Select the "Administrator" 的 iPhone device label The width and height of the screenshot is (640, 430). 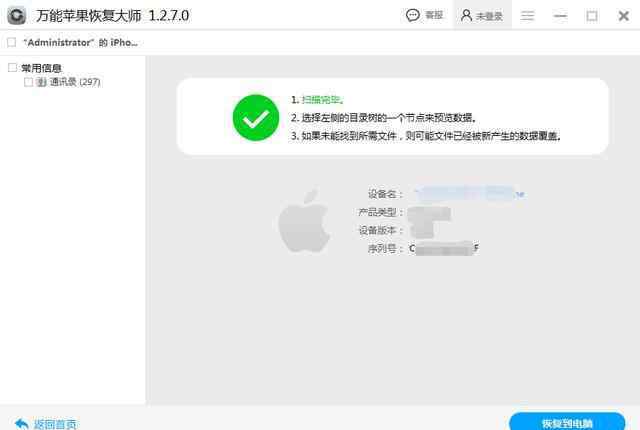tap(81, 42)
